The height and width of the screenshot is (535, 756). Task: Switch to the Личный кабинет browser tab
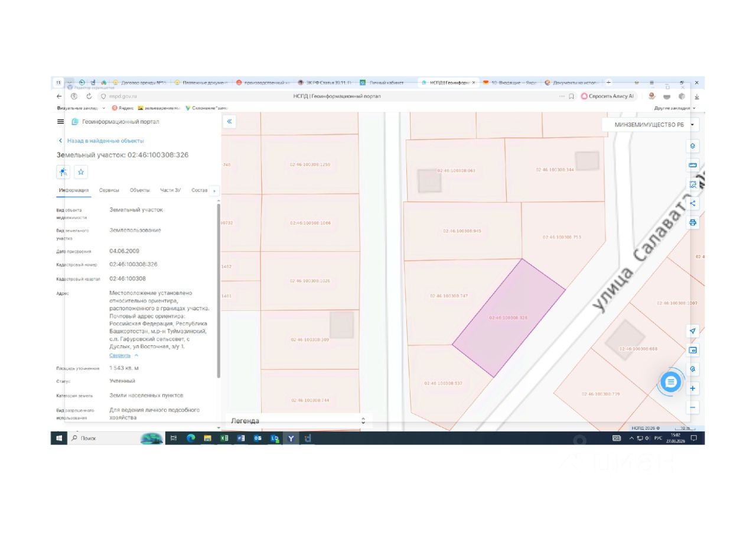(386, 83)
